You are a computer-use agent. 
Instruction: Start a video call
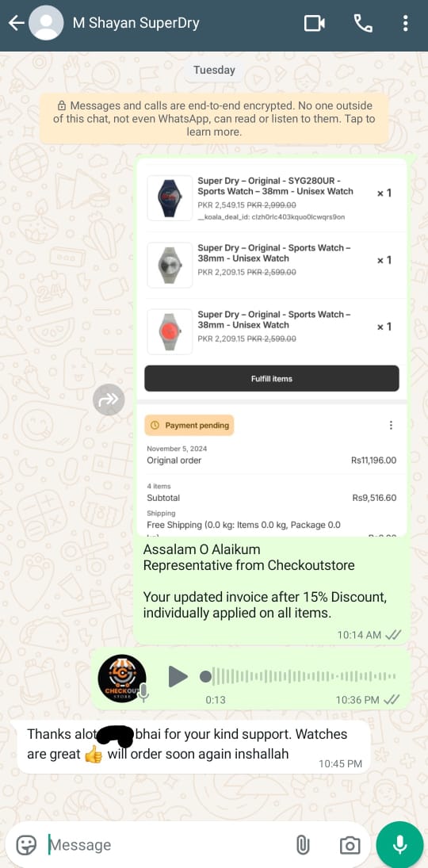click(x=314, y=23)
